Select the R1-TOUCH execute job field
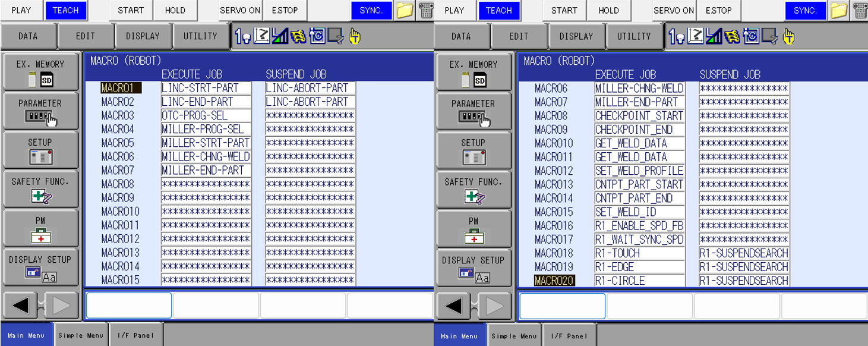The image size is (868, 346). pyautogui.click(x=640, y=253)
